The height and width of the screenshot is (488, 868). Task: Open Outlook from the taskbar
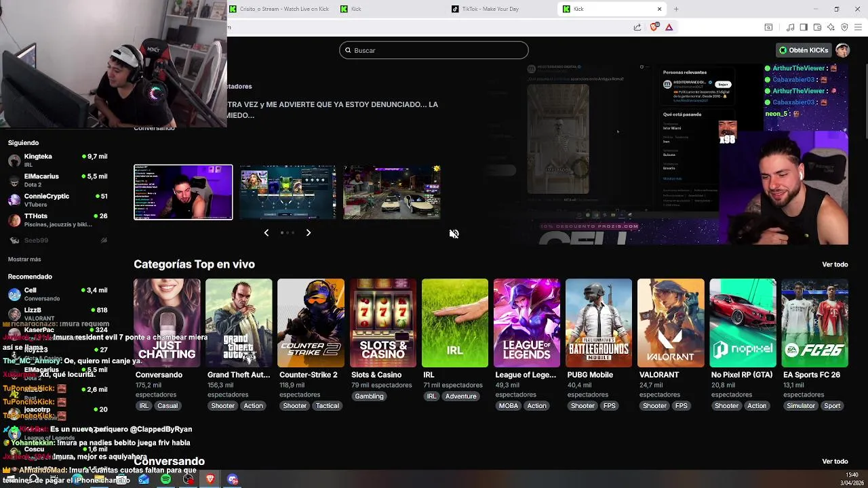tap(144, 479)
